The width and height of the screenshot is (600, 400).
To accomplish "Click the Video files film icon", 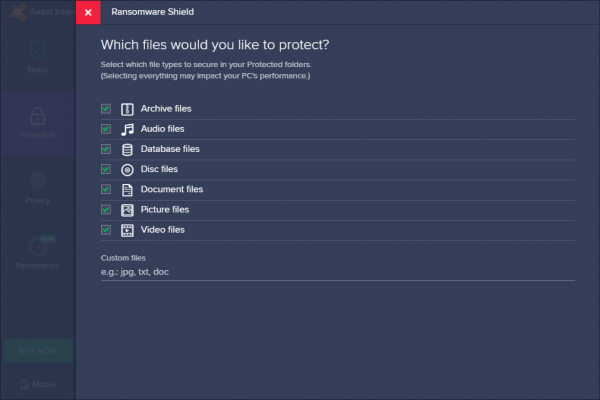I will pos(127,230).
